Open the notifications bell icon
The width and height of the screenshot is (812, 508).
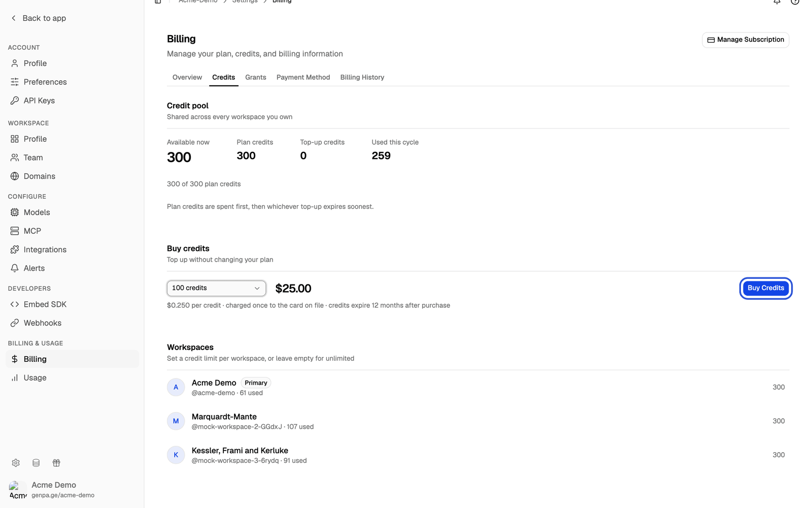click(776, 2)
